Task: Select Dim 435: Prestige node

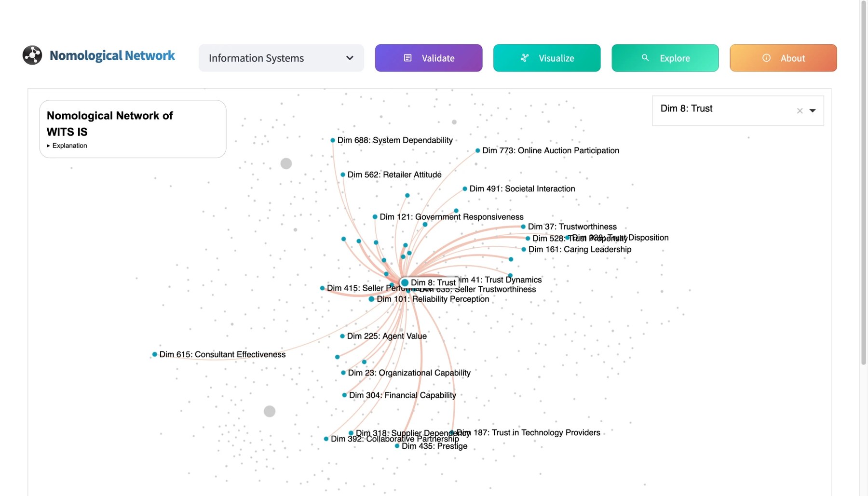Action: pos(397,446)
